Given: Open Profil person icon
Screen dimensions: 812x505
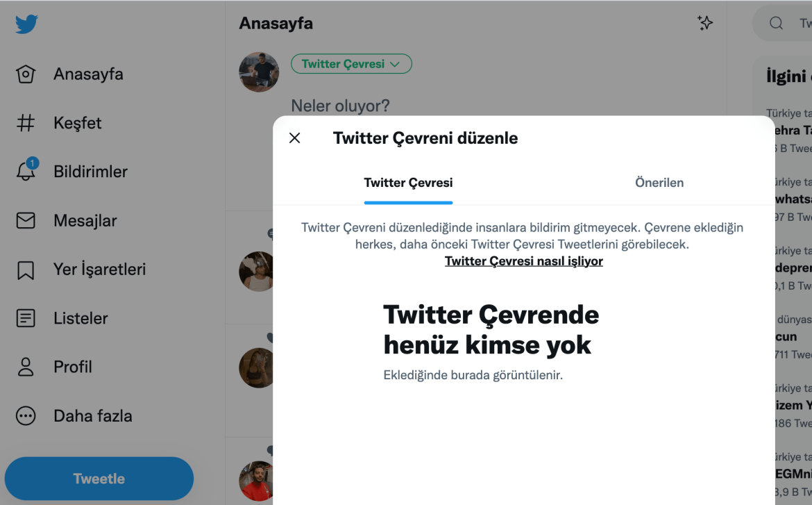Looking at the screenshot, I should pos(26,367).
